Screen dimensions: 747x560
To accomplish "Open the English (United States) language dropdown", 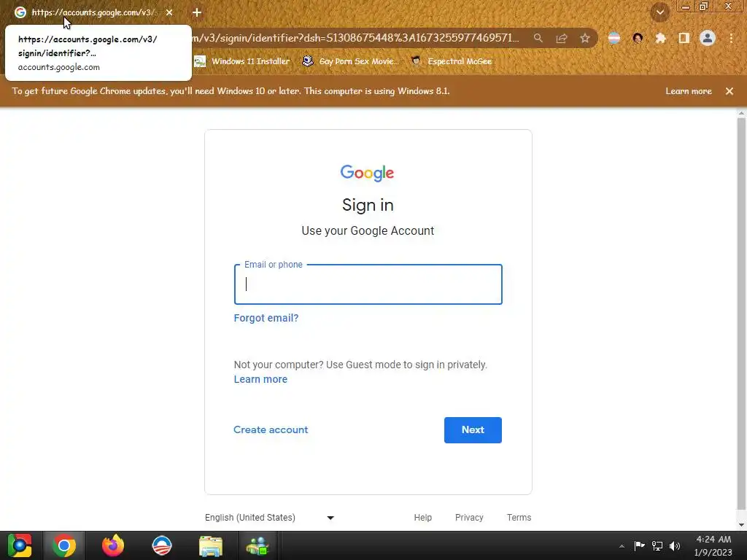I will point(270,518).
